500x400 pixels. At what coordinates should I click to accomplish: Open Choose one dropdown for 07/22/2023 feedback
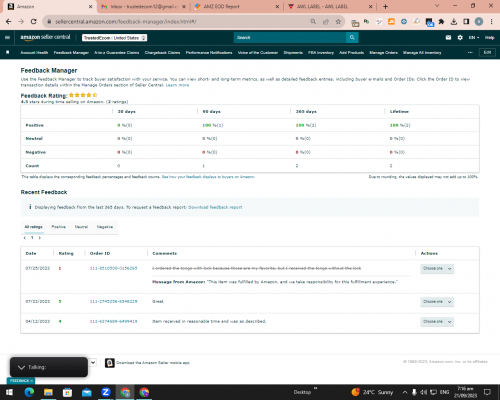tap(437, 302)
